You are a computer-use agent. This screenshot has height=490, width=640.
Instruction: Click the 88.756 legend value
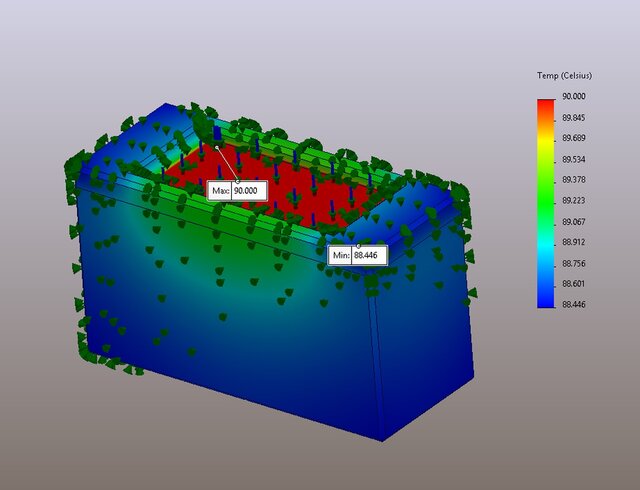(x=574, y=263)
